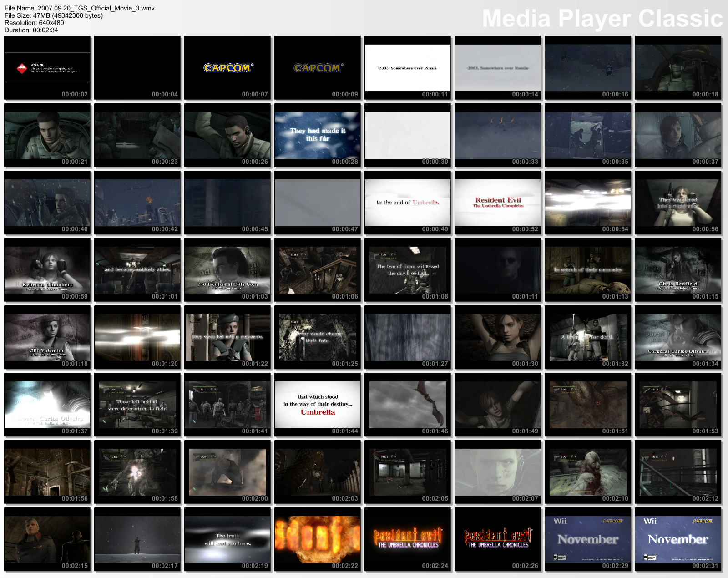
Task: Open the 'and became unlikely allies' frame
Action: pyautogui.click(x=137, y=270)
